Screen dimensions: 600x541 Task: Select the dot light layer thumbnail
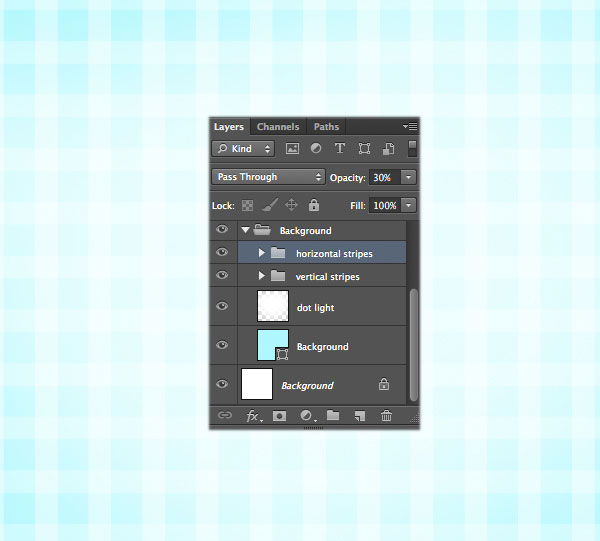[273, 306]
